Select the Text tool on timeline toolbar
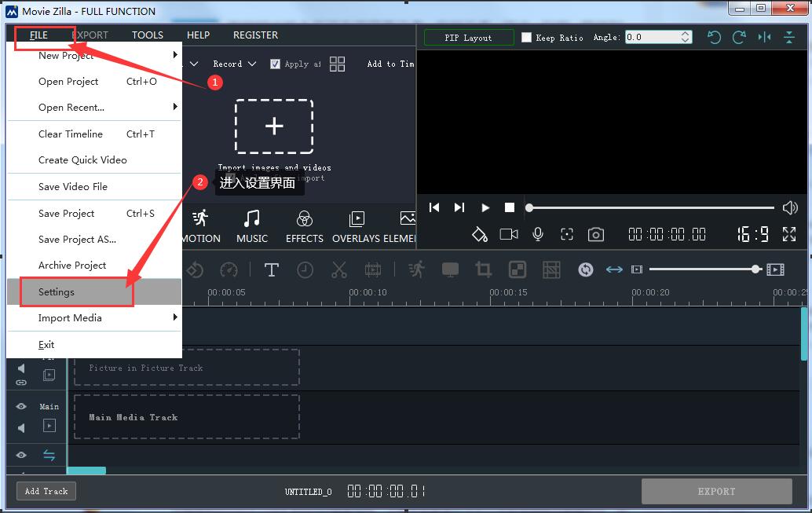The width and height of the screenshot is (812, 513). [x=272, y=270]
